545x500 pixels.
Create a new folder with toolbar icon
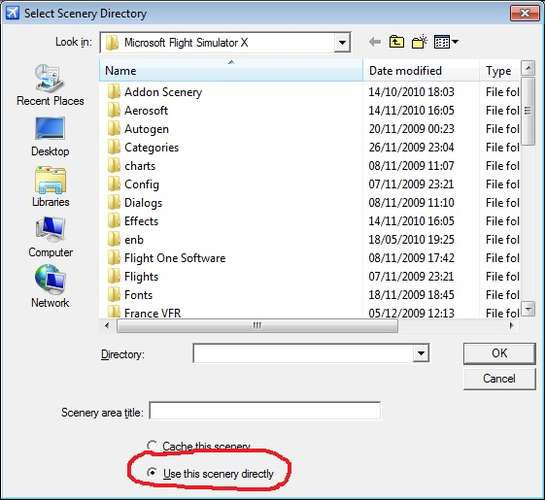(419, 42)
